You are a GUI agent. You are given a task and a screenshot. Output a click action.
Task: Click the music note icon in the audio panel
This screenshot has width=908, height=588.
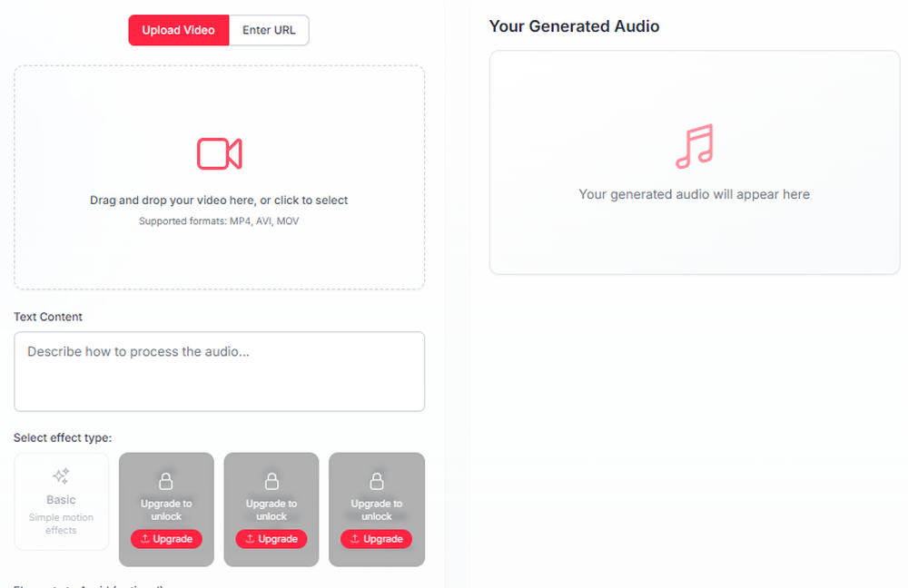coord(695,146)
